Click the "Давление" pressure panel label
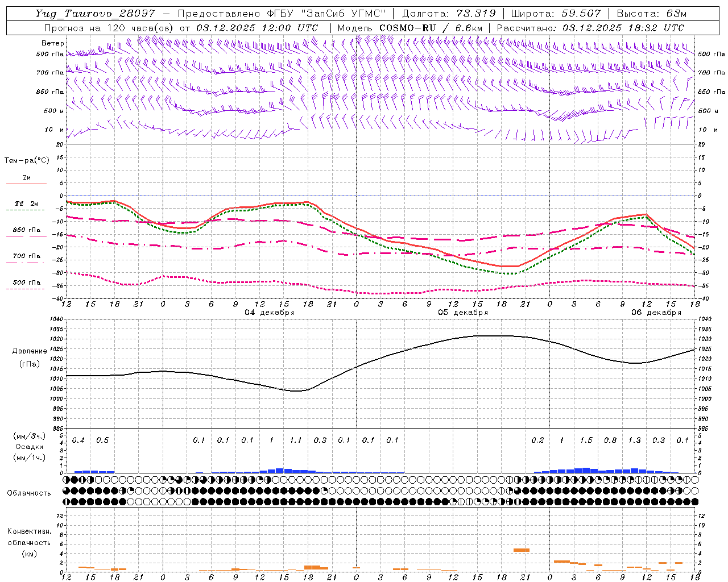The width and height of the screenshot is (728, 582). (x=30, y=351)
